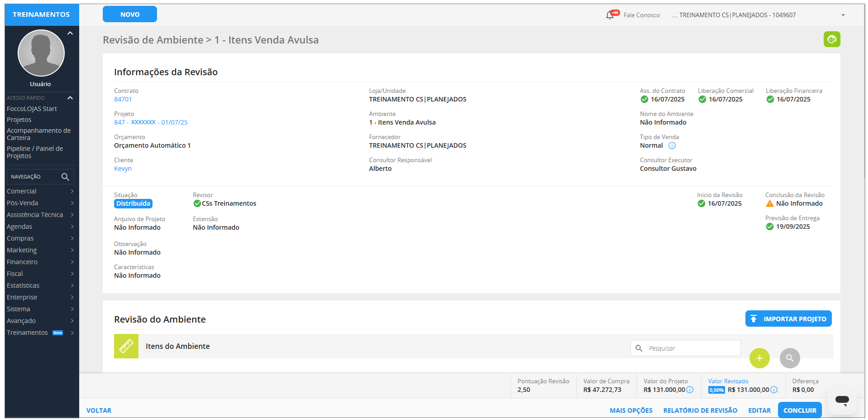Collapse the Acesso Rápido section
868x420 pixels.
coord(70,98)
